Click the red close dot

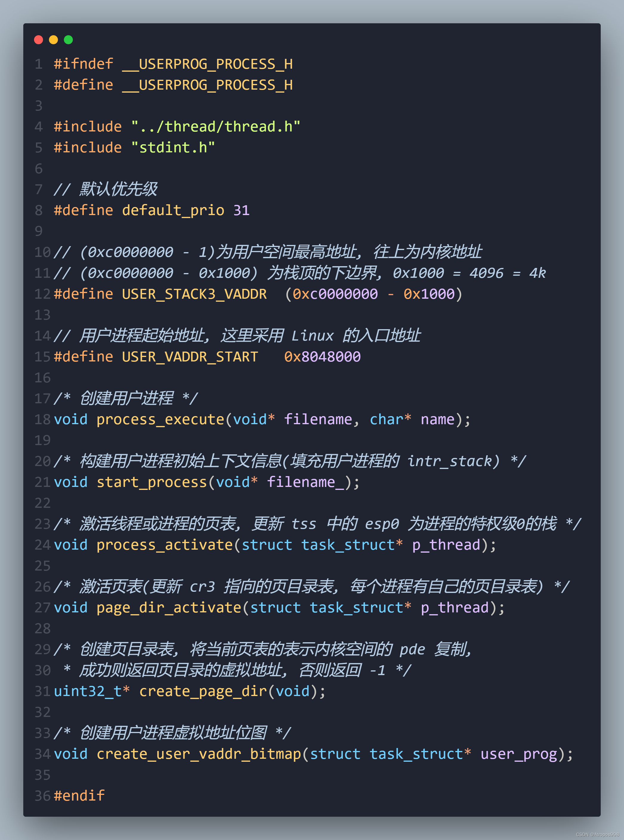[x=39, y=40]
